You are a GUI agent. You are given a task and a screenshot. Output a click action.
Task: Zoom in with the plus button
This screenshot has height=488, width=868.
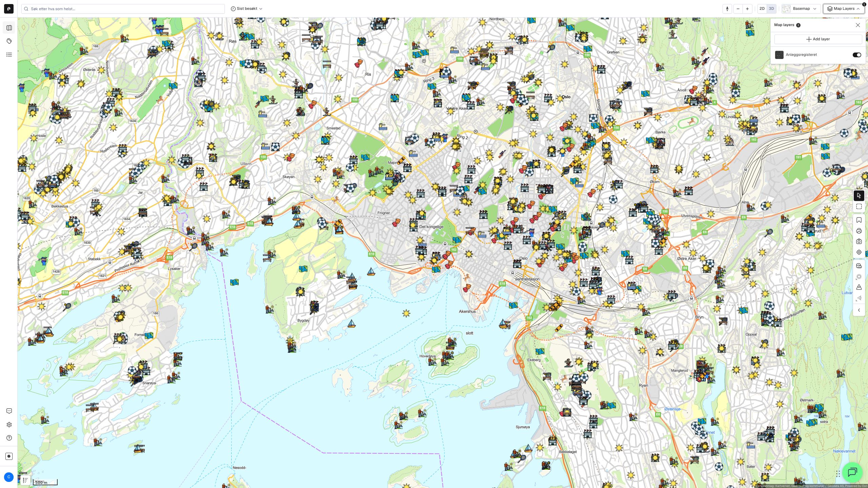coord(747,9)
